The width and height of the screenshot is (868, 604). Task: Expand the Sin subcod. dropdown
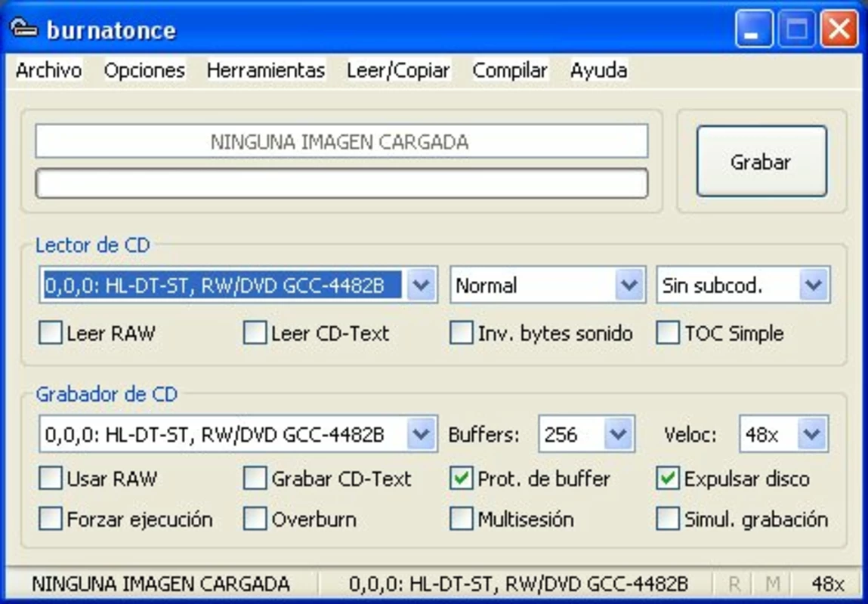pos(813,285)
